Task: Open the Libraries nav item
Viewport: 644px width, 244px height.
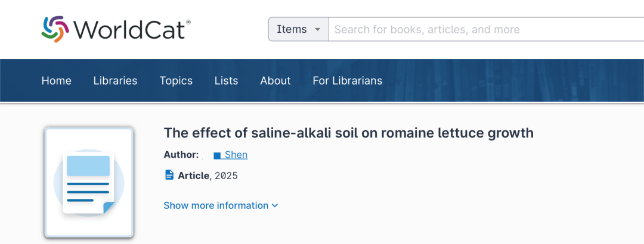Action: 116,81
